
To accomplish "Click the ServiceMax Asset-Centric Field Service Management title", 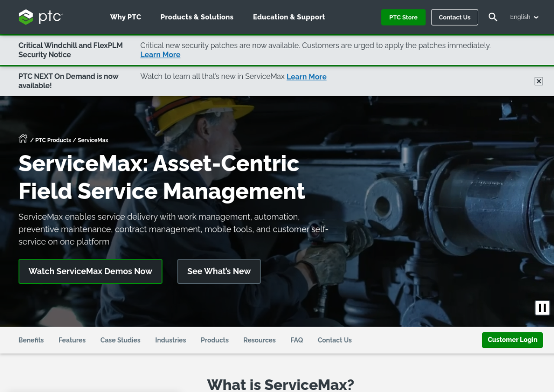I will pyautogui.click(x=162, y=177).
